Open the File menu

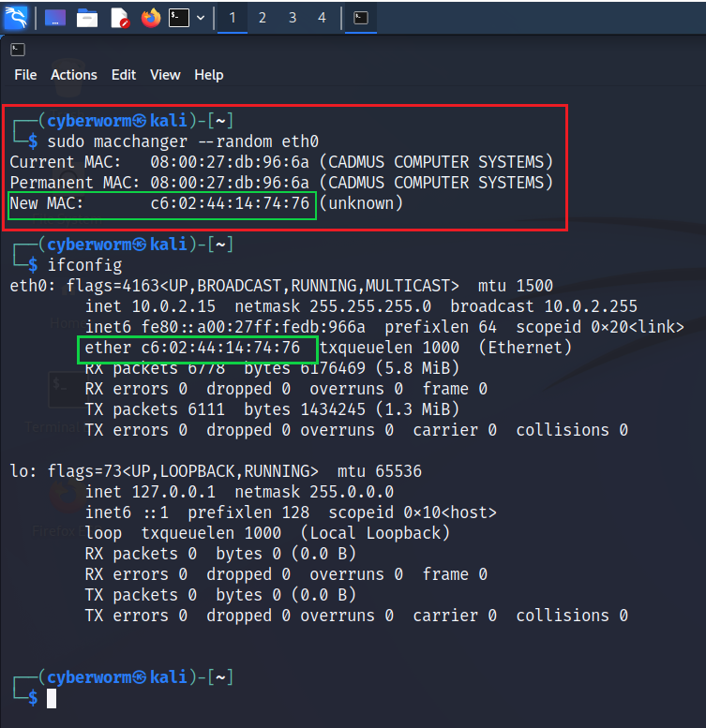click(25, 75)
